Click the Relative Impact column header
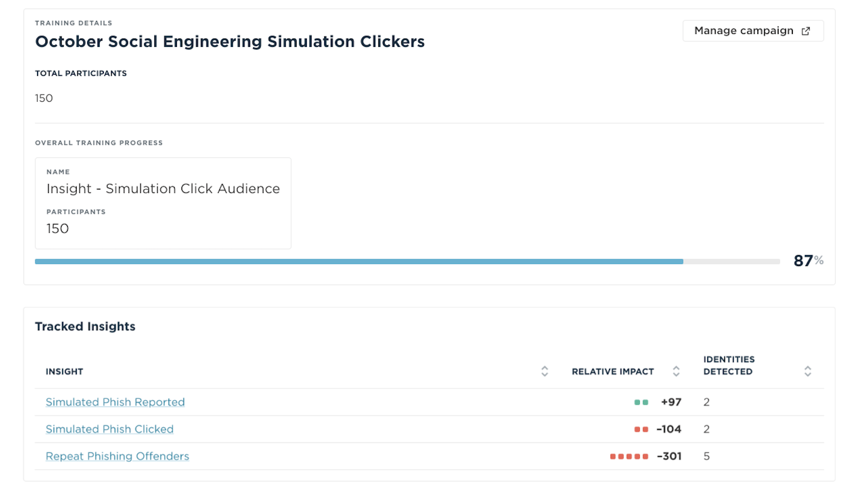The height and width of the screenshot is (504, 857). tap(613, 371)
